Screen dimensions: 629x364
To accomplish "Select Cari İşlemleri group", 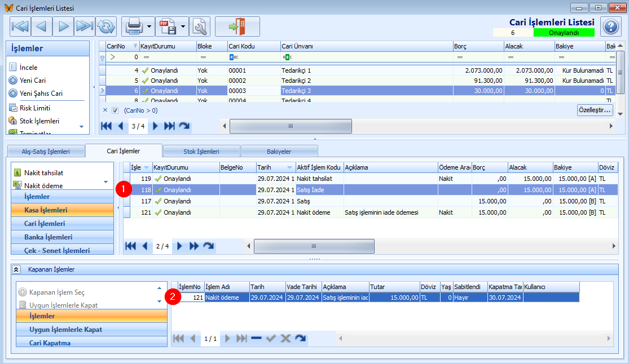I will pos(63,223).
